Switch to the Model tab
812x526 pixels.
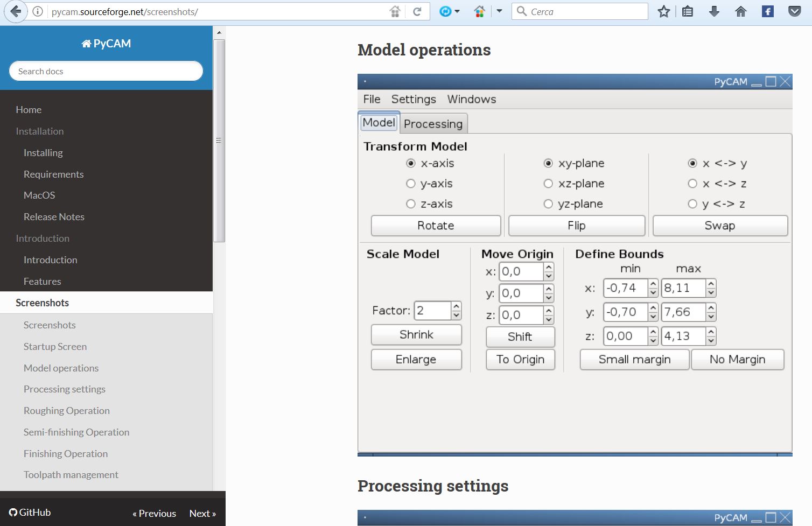[x=379, y=122]
